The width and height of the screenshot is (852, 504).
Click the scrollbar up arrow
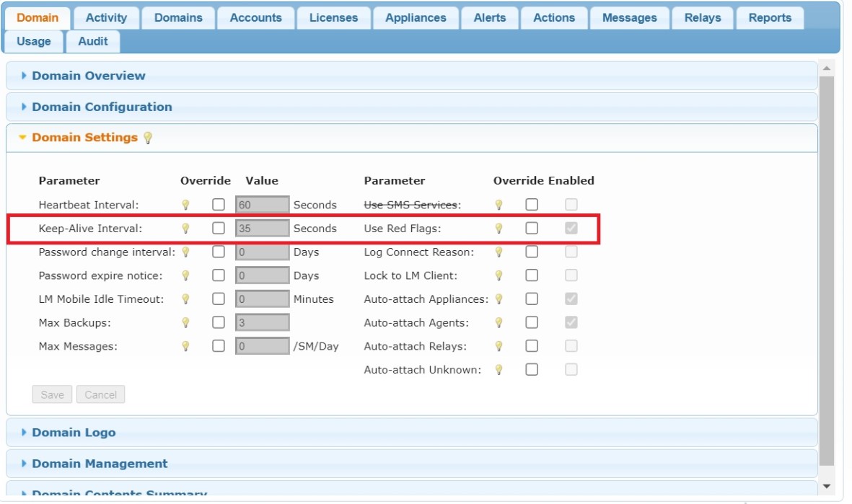point(827,68)
